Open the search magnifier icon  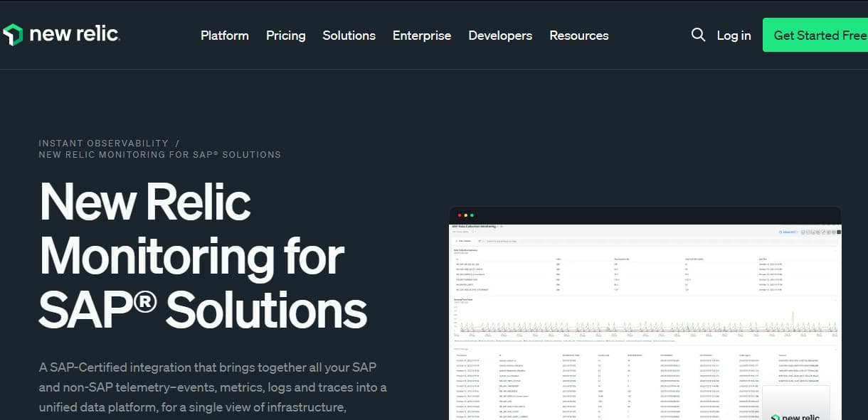point(698,35)
